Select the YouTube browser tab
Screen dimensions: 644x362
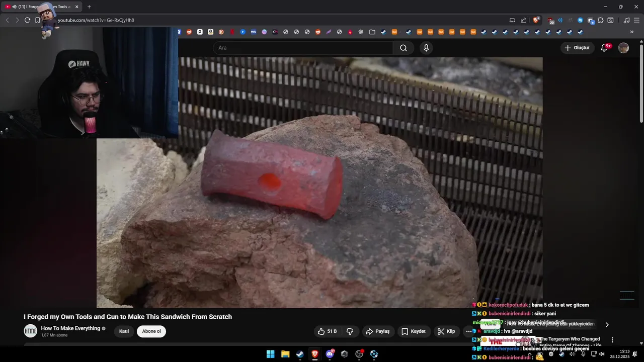pos(41,7)
